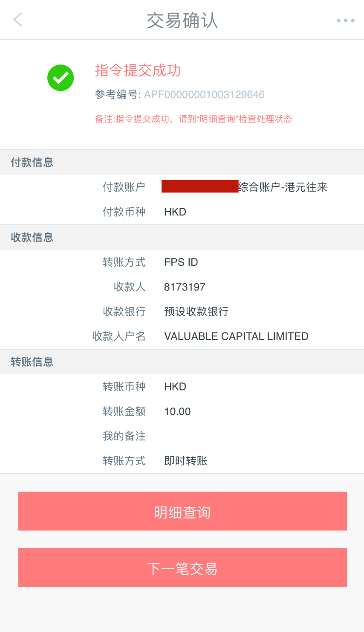Screen dimensions: 364x632
Task: Open the more options ellipsis menu
Action: pos(345,20)
